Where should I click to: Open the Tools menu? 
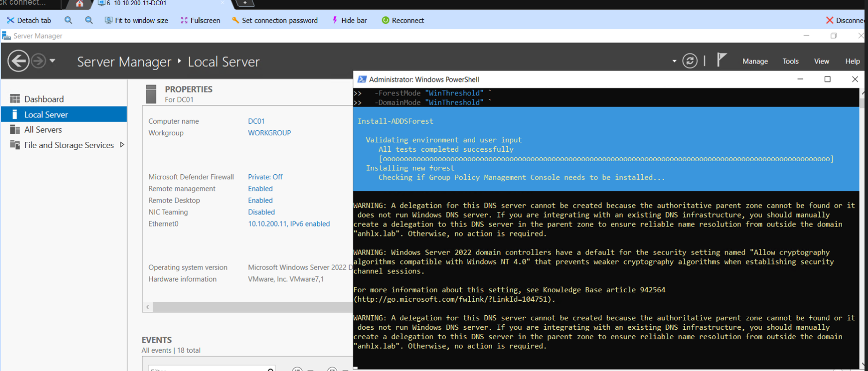point(791,61)
